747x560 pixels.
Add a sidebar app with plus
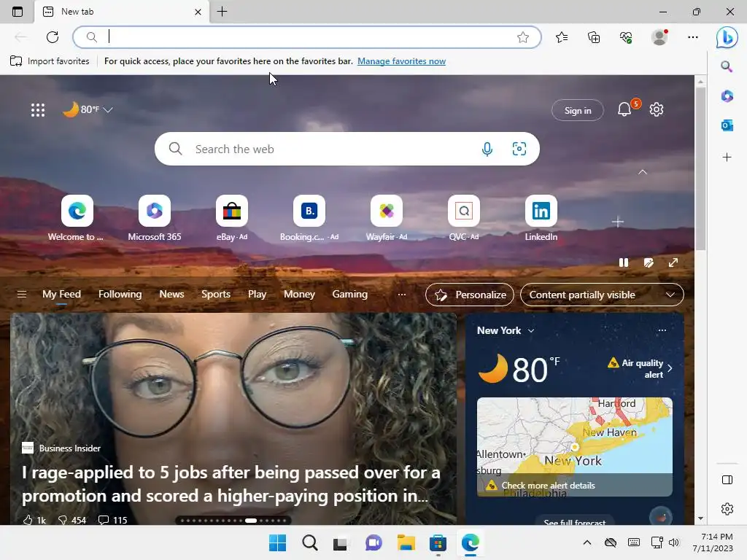tap(727, 157)
